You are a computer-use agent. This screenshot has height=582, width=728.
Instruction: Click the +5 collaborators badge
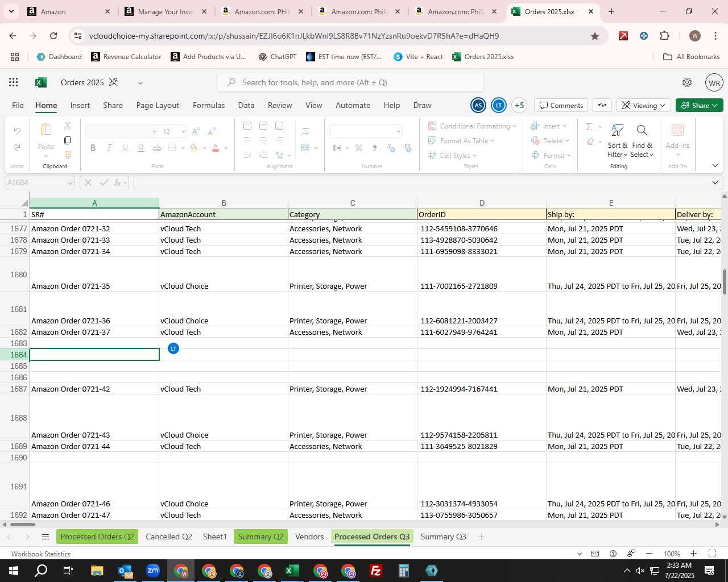click(x=519, y=105)
